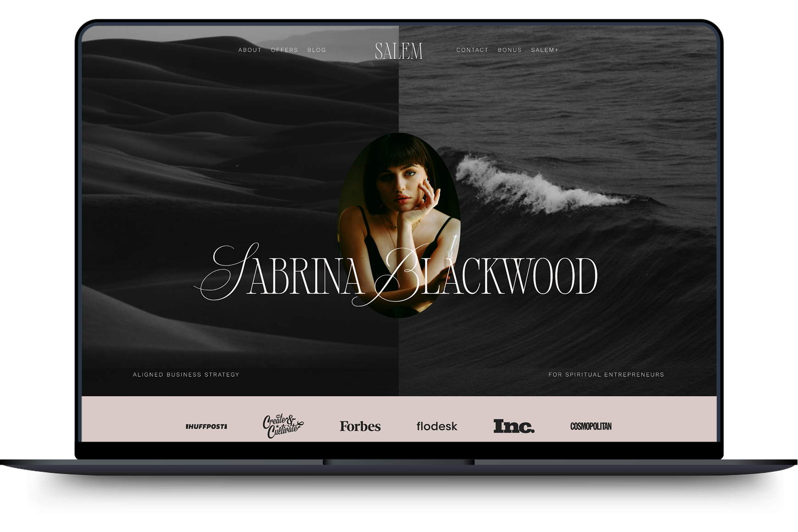Image resolution: width=798 pixels, height=532 pixels.
Task: Click the Cosmopolitan press logo
Action: click(590, 426)
